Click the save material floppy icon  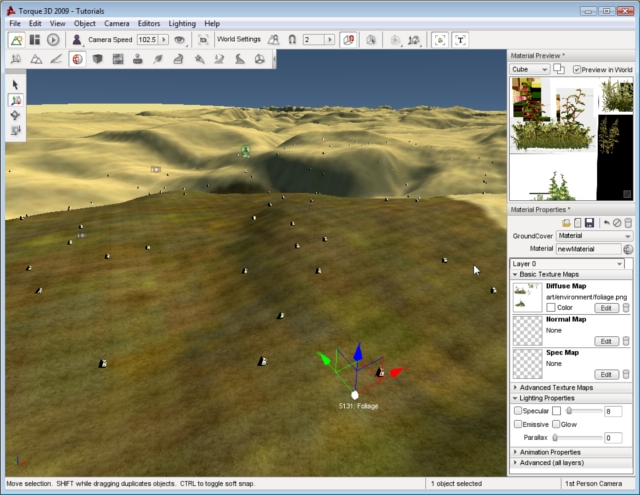590,222
